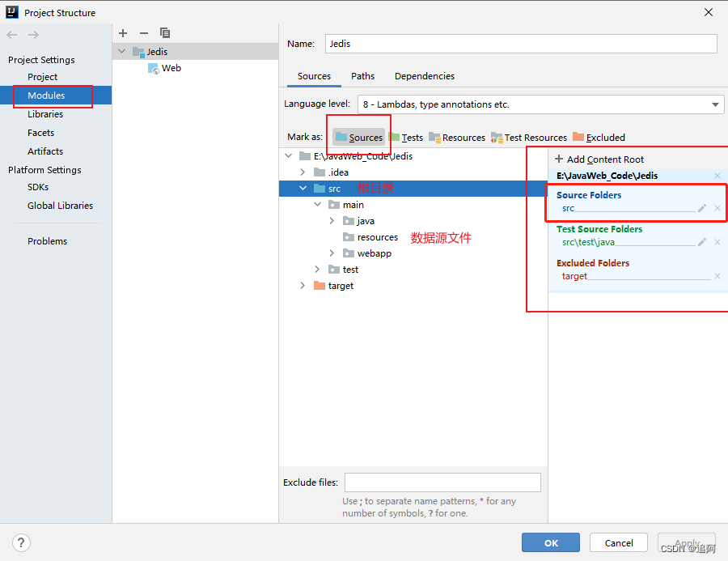Collapse the src folder in the tree
Image resolution: width=728 pixels, height=561 pixels.
coord(303,188)
